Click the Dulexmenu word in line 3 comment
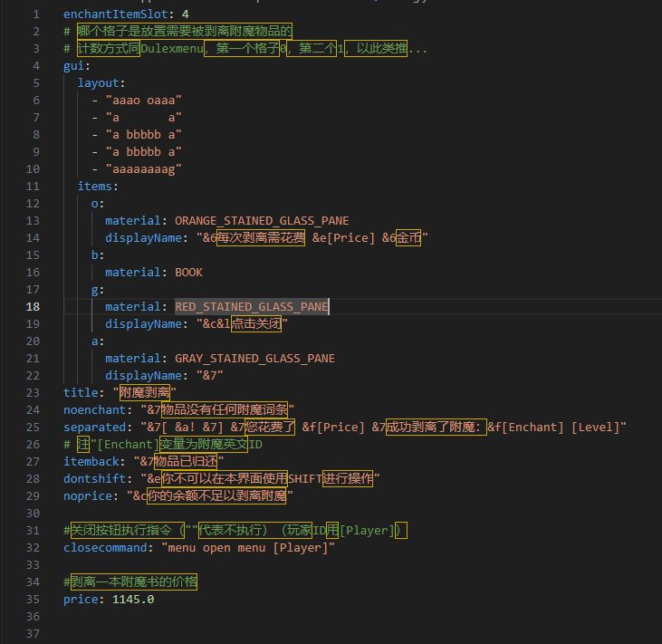Screen dimensions: 662x644 [x=172, y=49]
